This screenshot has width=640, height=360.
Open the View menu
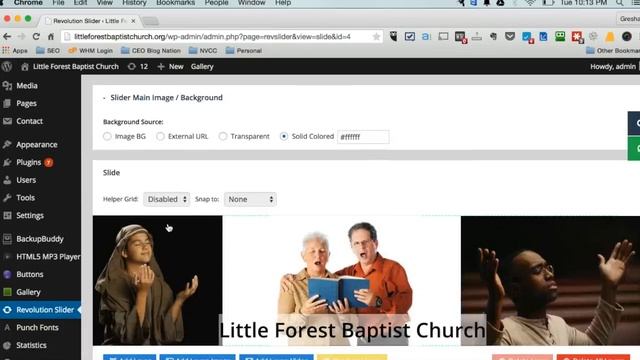tap(104, 3)
